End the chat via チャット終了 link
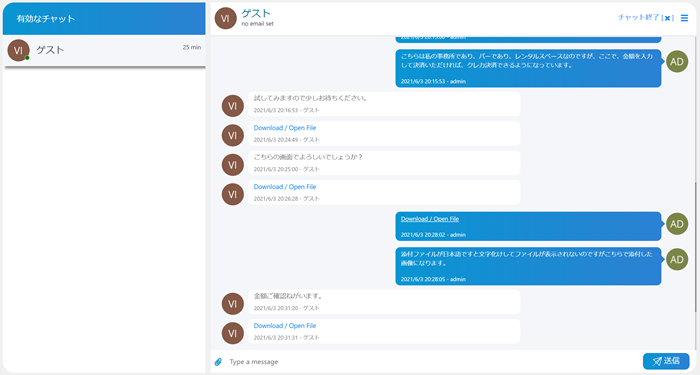Viewport: 700px width, 375px height. [646, 18]
